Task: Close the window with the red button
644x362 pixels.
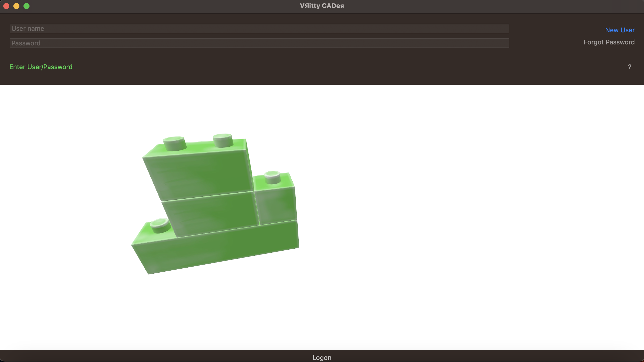Action: click(6, 6)
